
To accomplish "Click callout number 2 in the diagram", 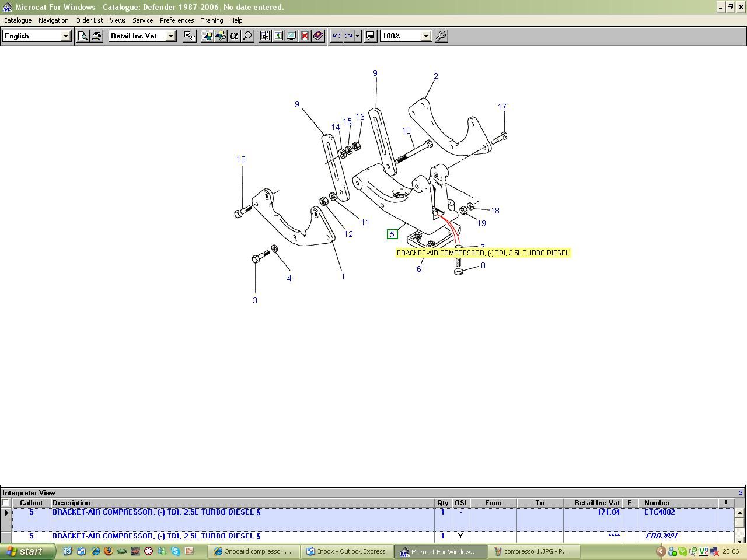I will point(436,76).
